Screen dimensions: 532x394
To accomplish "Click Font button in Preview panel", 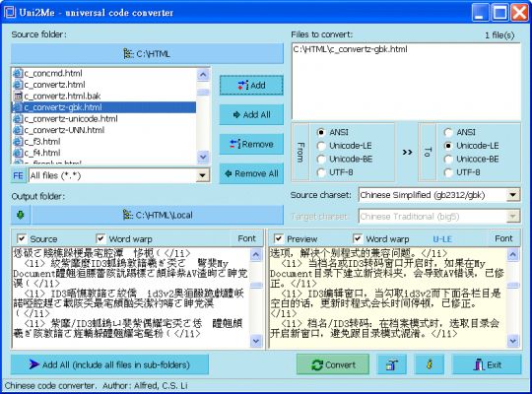I will pos(503,238).
